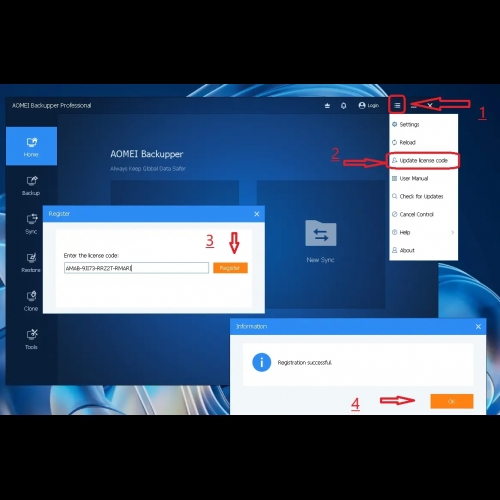
Task: Select the Home sidebar tab
Action: click(31, 146)
